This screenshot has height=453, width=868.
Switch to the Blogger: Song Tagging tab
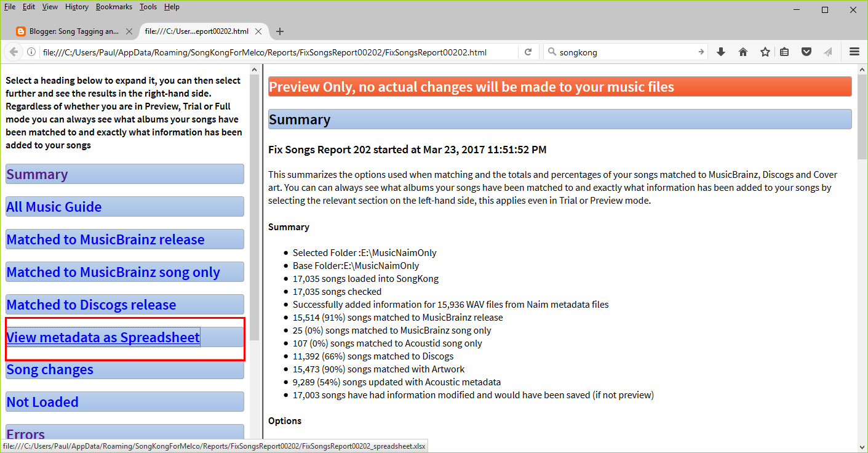[75, 31]
